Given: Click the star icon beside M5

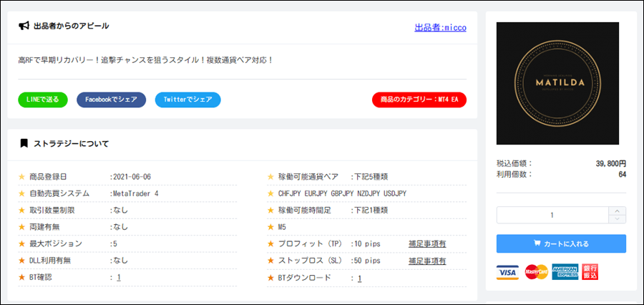Looking at the screenshot, I should 270,227.
